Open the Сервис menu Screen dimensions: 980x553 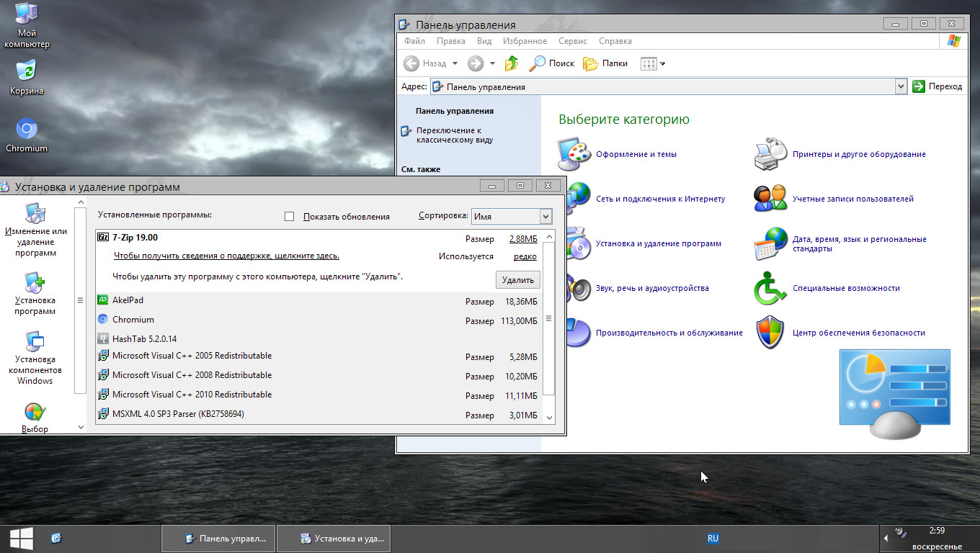pyautogui.click(x=572, y=41)
